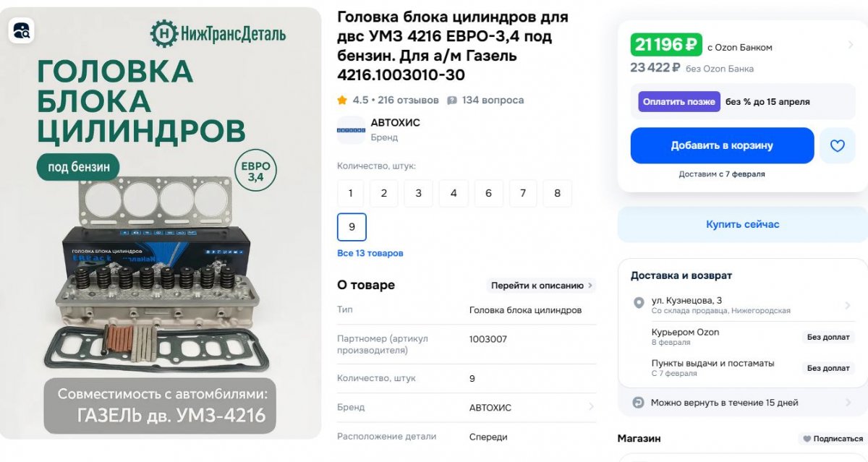This screenshot has width=868, height=462.
Task: Click the yellow rating star icon
Action: click(342, 100)
